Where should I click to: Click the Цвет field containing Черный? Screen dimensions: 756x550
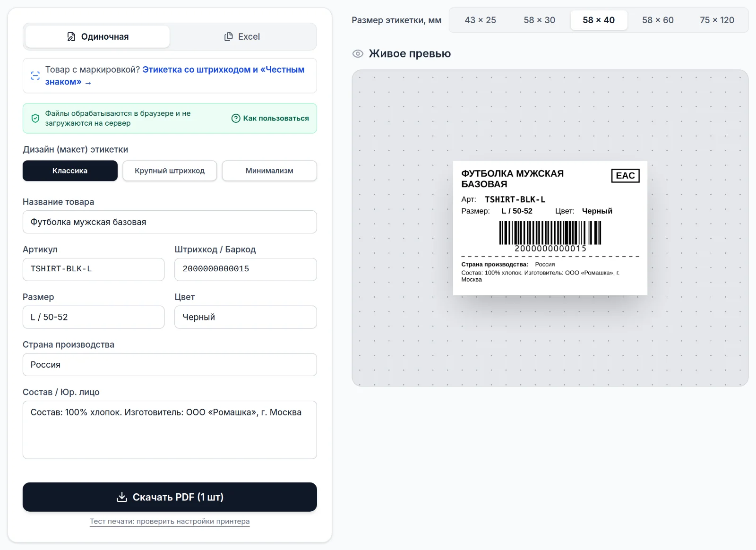pyautogui.click(x=246, y=317)
